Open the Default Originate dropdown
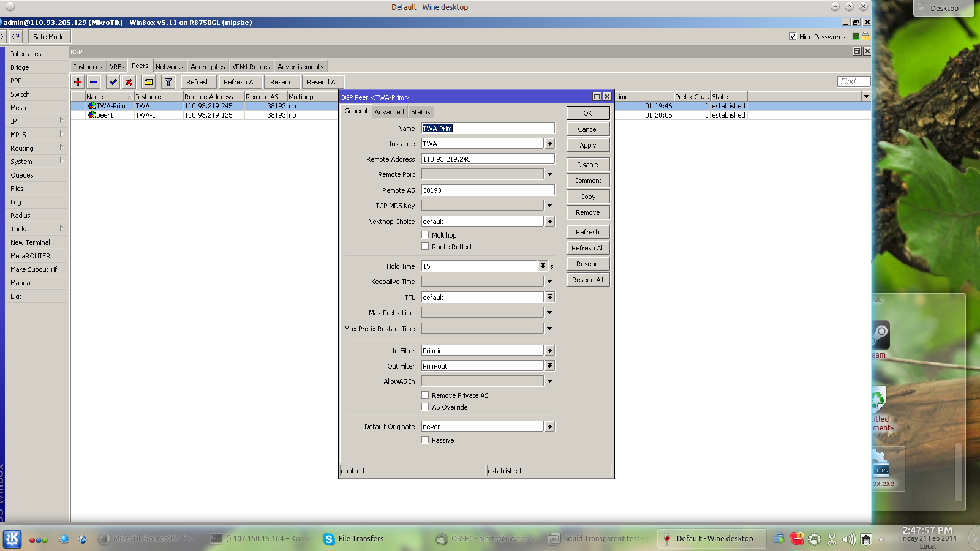This screenshot has height=551, width=980. [x=549, y=427]
